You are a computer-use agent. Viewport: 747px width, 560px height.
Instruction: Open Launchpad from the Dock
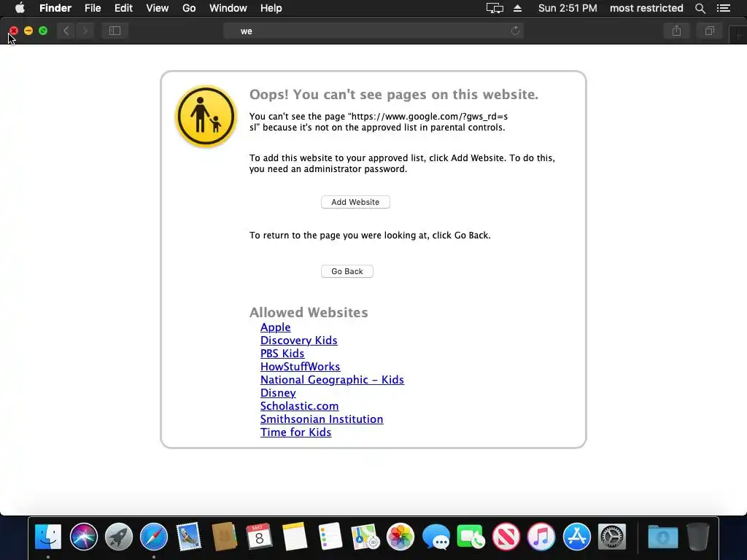point(119,537)
